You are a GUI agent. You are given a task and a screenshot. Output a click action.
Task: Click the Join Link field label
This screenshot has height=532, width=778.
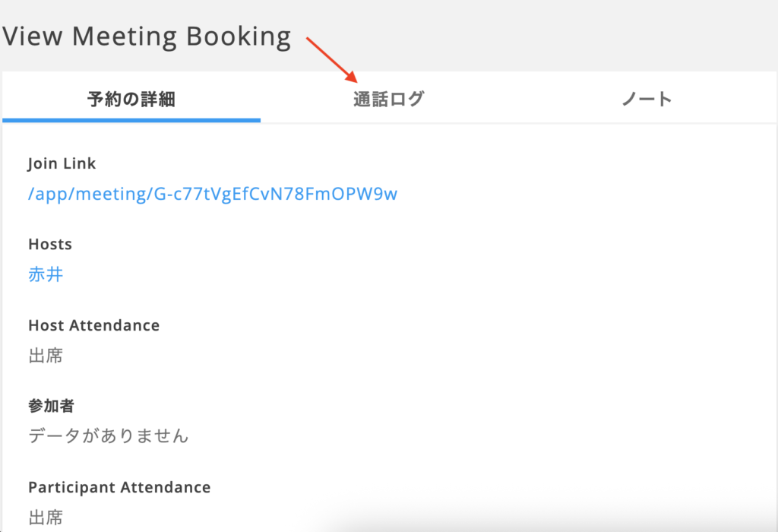coord(62,163)
